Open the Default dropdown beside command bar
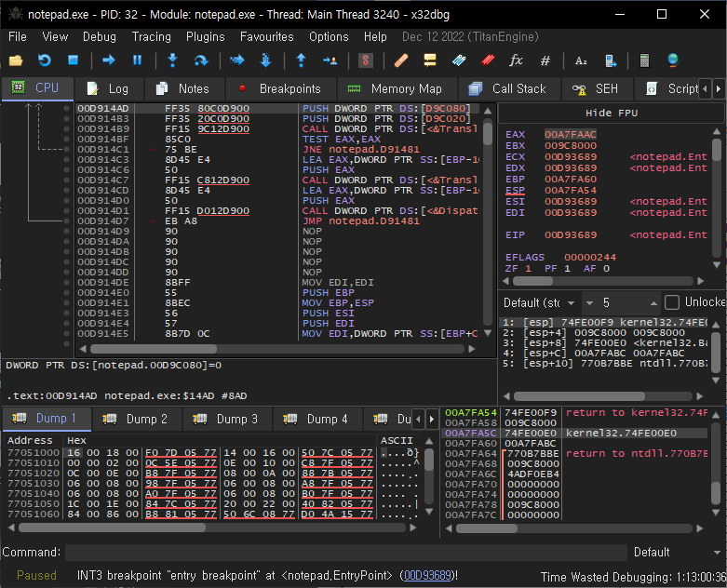727x588 pixels. click(673, 552)
